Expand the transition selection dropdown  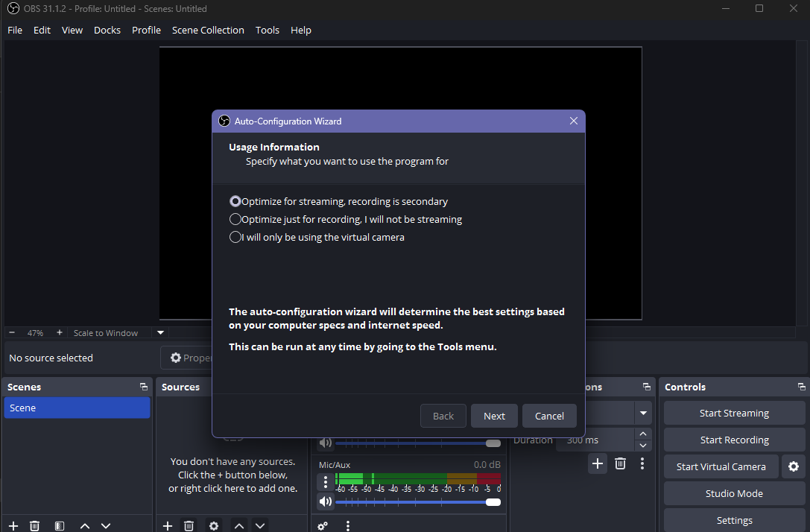(x=642, y=413)
